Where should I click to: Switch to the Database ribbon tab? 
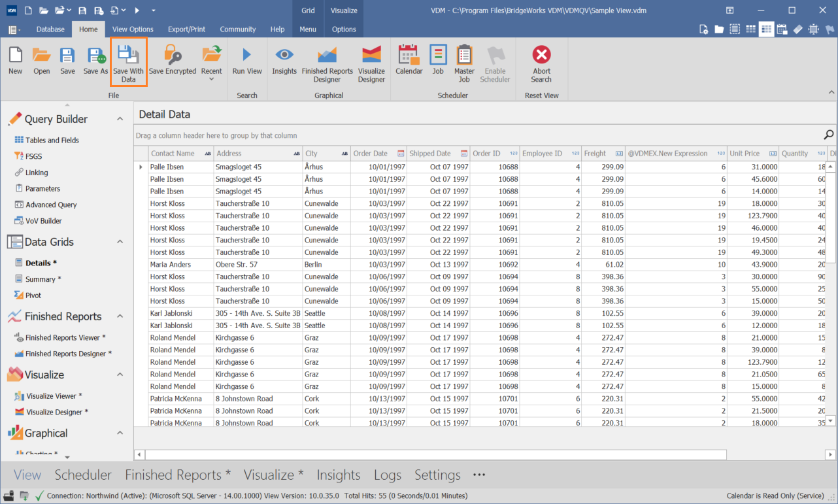50,29
